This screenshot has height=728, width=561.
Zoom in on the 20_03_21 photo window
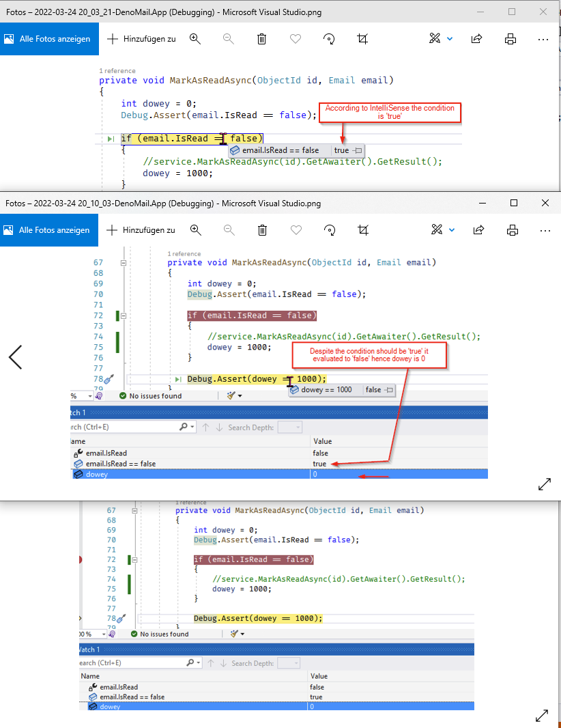coord(195,39)
